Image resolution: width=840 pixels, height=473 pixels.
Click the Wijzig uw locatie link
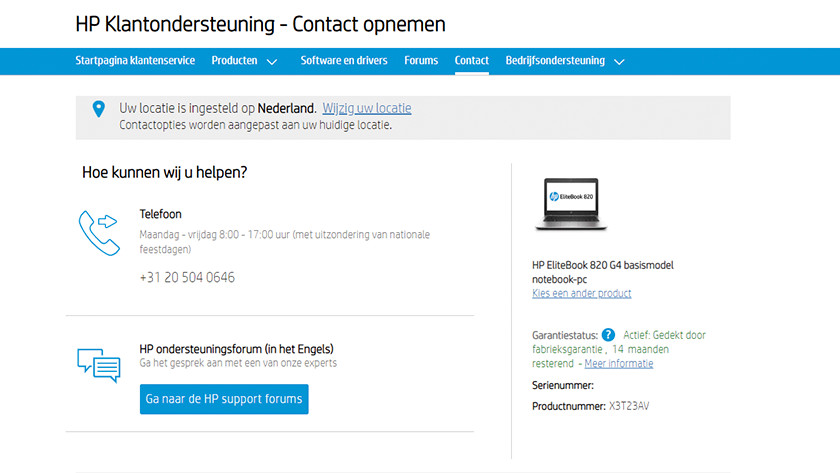[366, 108]
